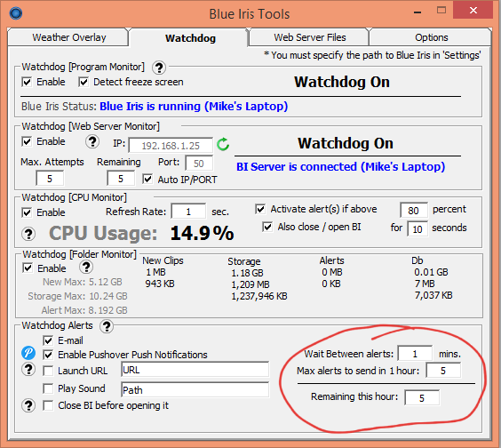This screenshot has width=501, height=448.
Task: Toggle CPU Monitor Enable checkbox
Action: pyautogui.click(x=27, y=212)
